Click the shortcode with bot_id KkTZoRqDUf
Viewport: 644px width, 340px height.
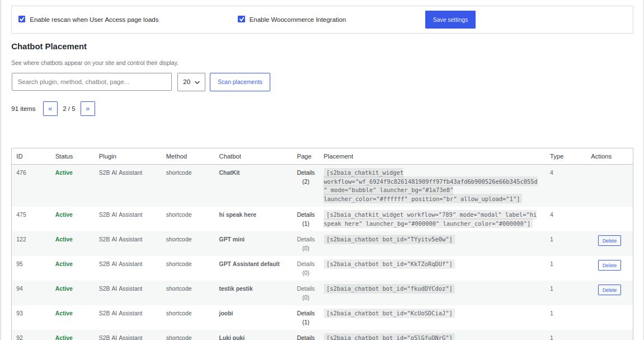coord(389,264)
